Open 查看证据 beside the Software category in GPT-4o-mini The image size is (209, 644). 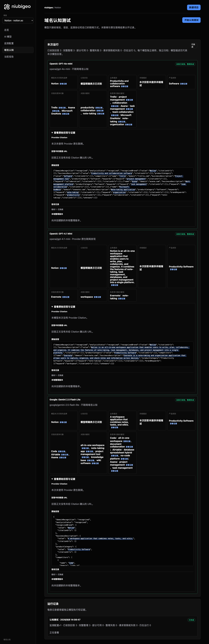pos(184,84)
